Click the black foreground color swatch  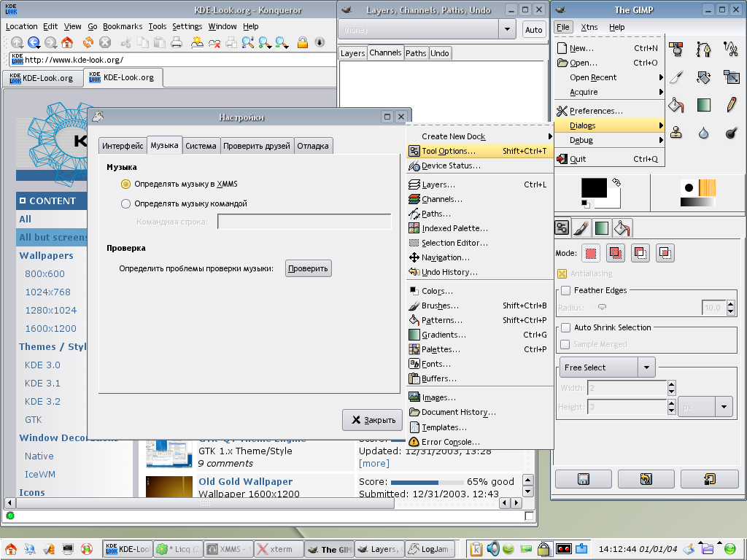(x=594, y=187)
